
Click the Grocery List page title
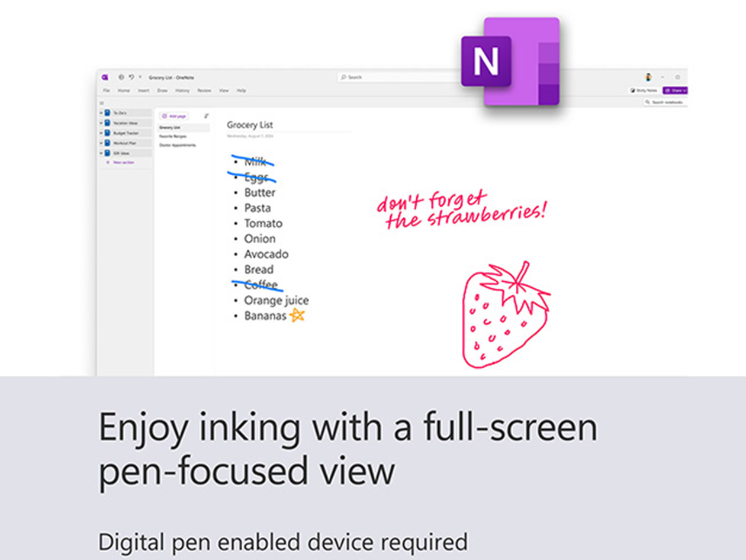250,125
